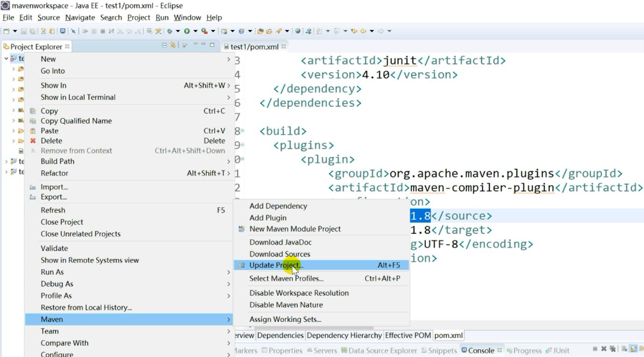Image resolution: width=644 pixels, height=357 pixels.
Task: Maximize the Project Explorer view
Action: [212, 45]
